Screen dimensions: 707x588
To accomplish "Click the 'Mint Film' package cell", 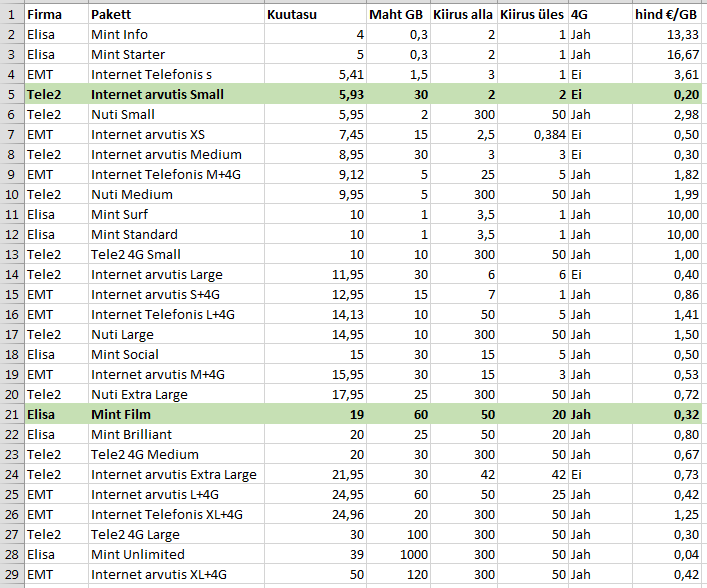I will [x=175, y=415].
